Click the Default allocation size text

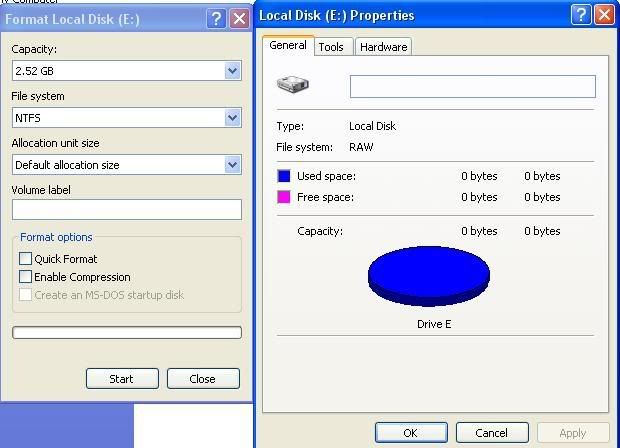67,165
